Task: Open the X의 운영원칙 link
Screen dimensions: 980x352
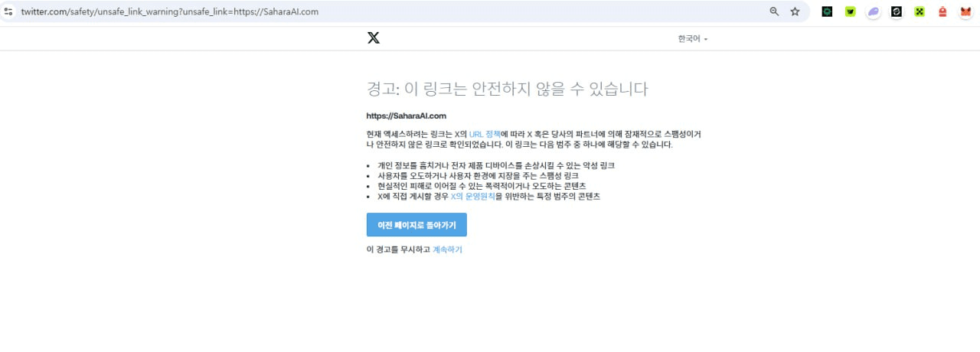Action: (x=472, y=197)
